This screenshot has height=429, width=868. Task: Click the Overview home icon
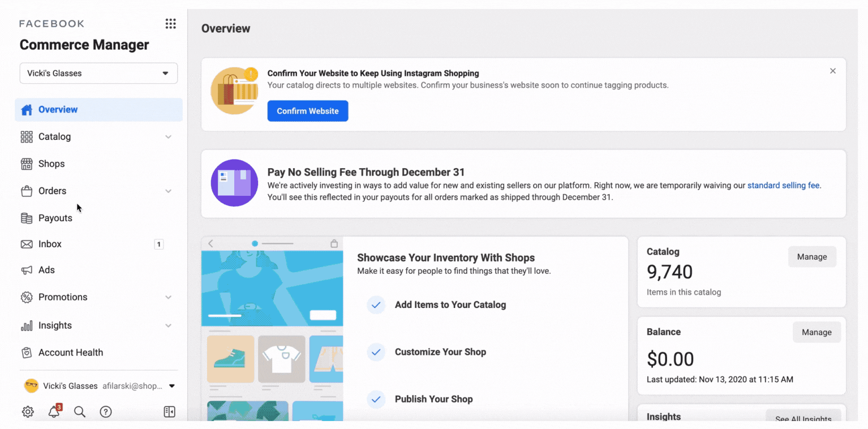(x=27, y=110)
